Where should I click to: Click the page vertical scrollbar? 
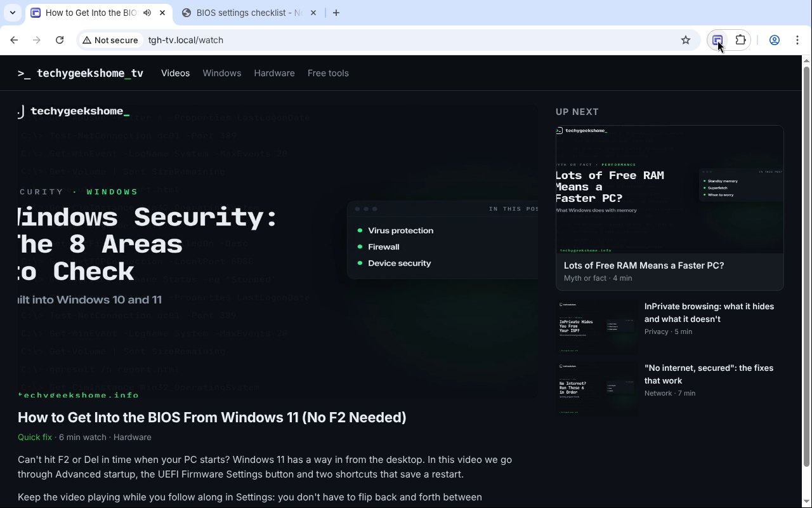point(807,254)
